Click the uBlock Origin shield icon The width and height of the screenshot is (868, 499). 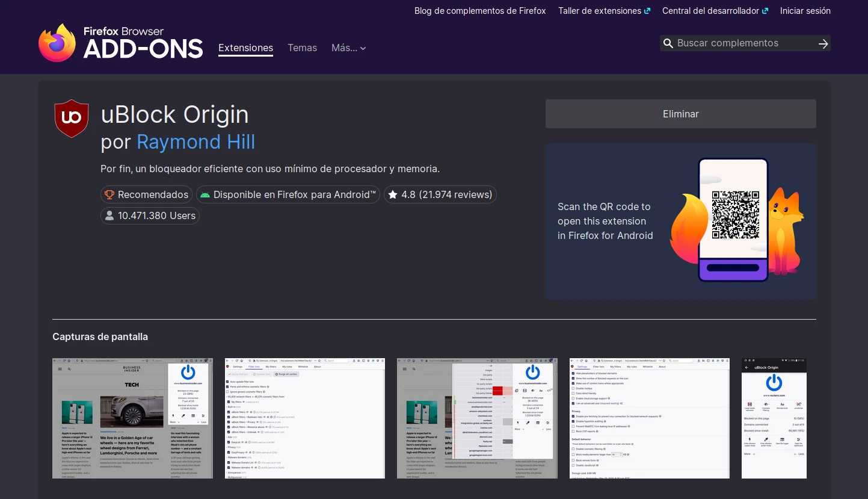pyautogui.click(x=72, y=119)
